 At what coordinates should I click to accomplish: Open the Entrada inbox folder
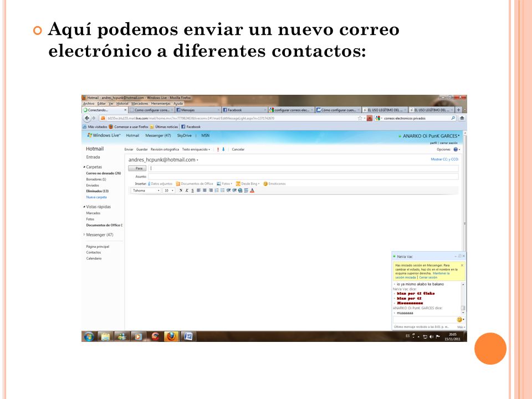(x=93, y=157)
